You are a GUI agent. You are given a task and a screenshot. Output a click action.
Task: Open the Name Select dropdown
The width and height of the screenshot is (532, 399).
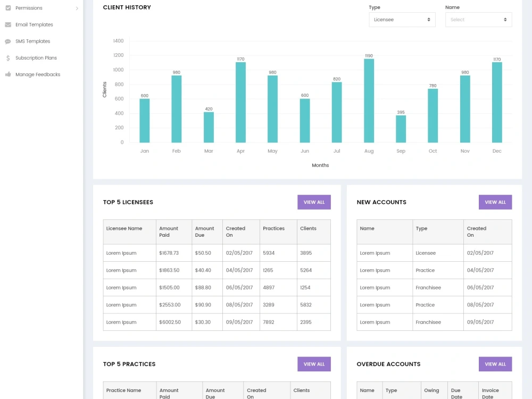pyautogui.click(x=478, y=20)
